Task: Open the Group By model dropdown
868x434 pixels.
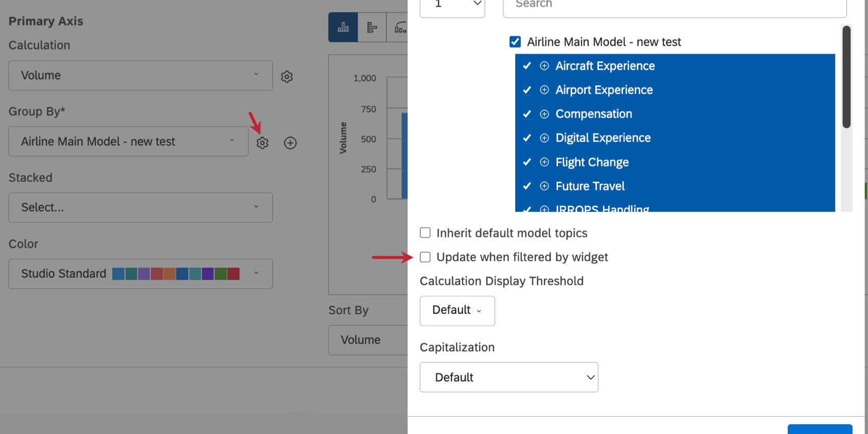Action: (x=128, y=141)
